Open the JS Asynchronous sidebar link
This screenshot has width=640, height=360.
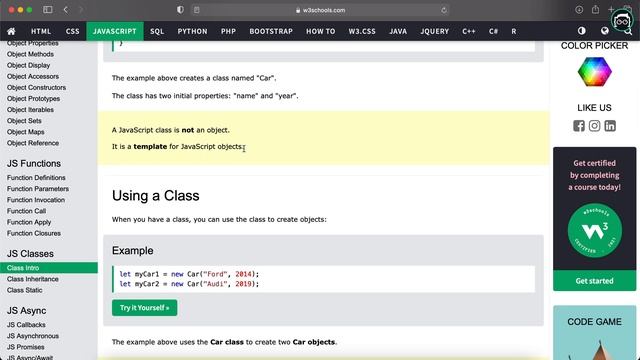coord(33,336)
